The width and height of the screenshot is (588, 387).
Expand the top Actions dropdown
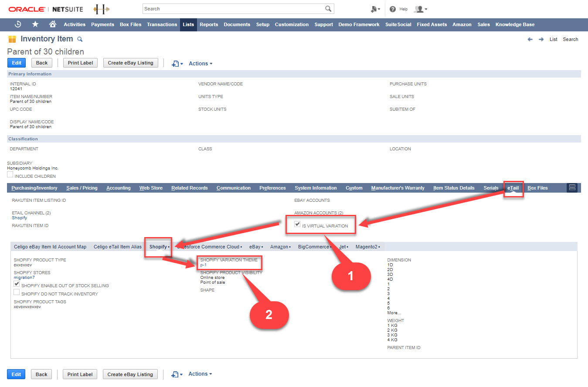pyautogui.click(x=201, y=64)
